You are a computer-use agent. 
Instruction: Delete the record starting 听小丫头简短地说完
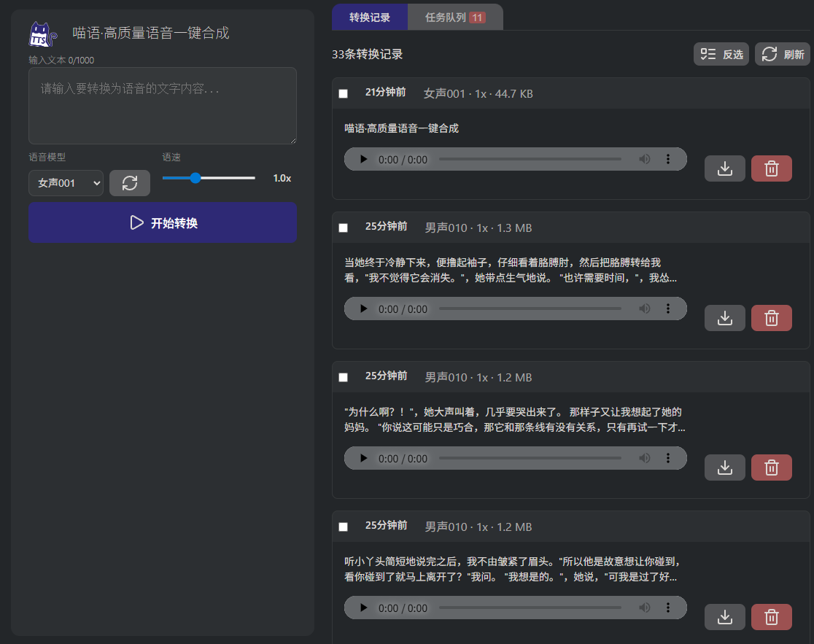772,616
